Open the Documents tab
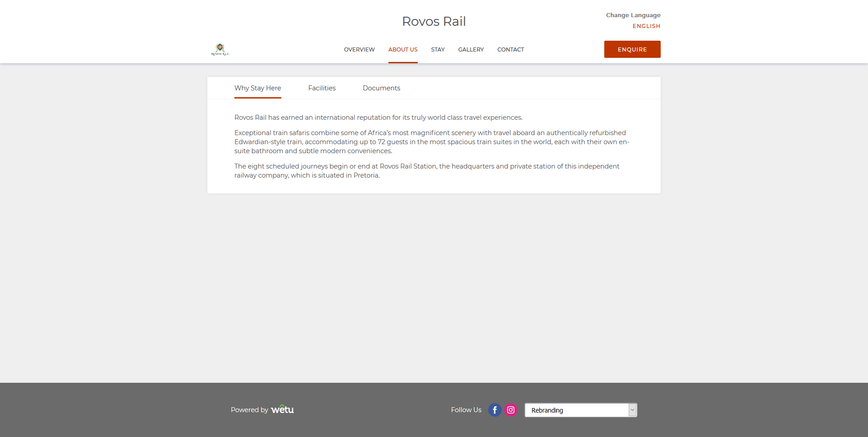868x437 pixels. (381, 88)
